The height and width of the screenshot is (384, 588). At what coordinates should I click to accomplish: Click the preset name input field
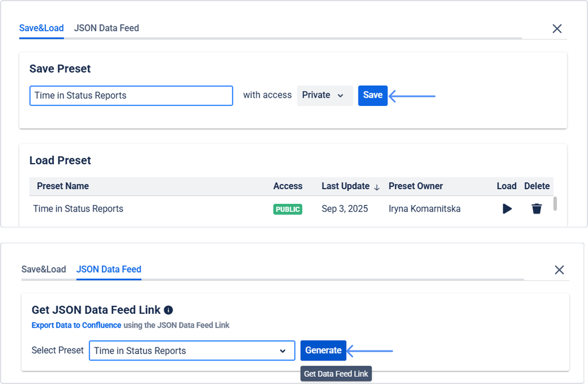[x=131, y=95]
